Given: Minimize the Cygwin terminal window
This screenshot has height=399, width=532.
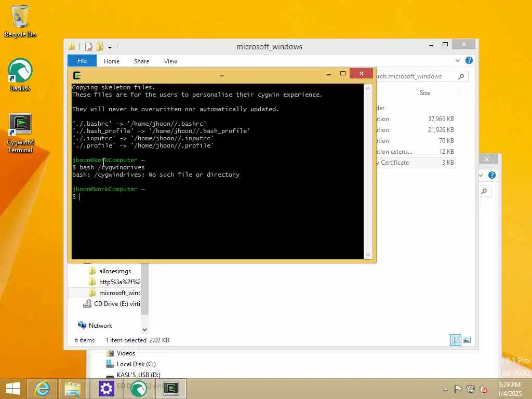Looking at the screenshot, I should pos(328,74).
